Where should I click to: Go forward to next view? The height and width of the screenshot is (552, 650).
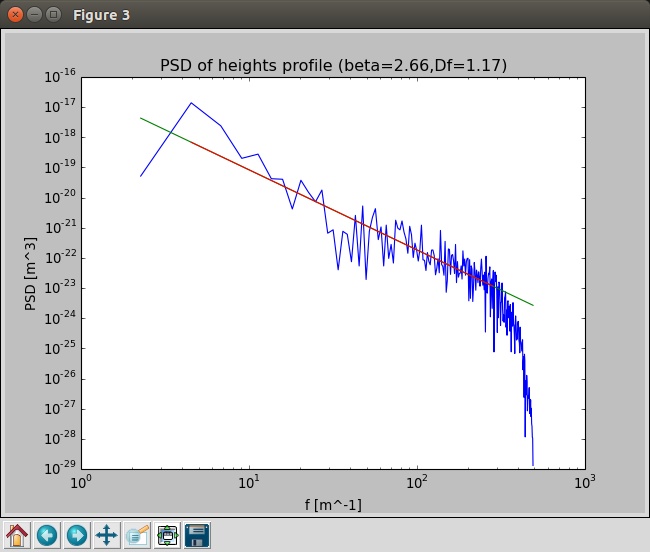77,535
